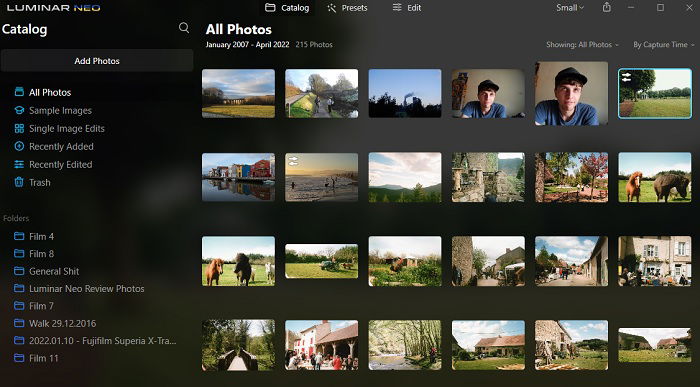Open Sample Images collection

pos(60,110)
